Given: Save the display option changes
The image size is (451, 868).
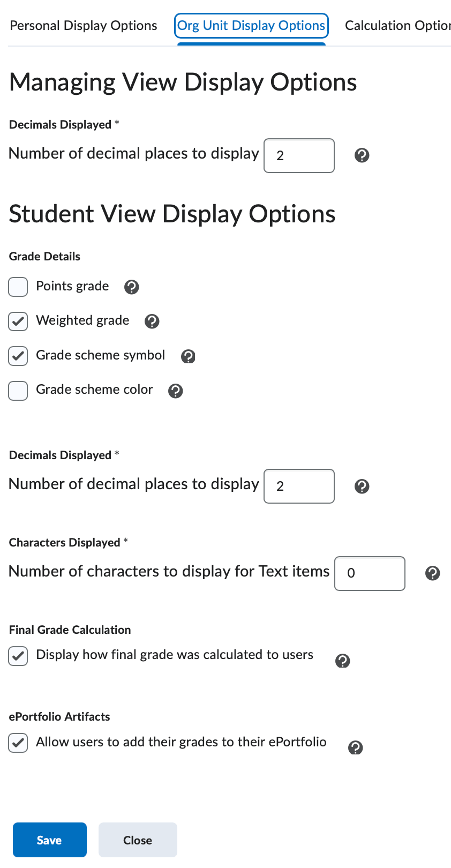Looking at the screenshot, I should [x=49, y=840].
